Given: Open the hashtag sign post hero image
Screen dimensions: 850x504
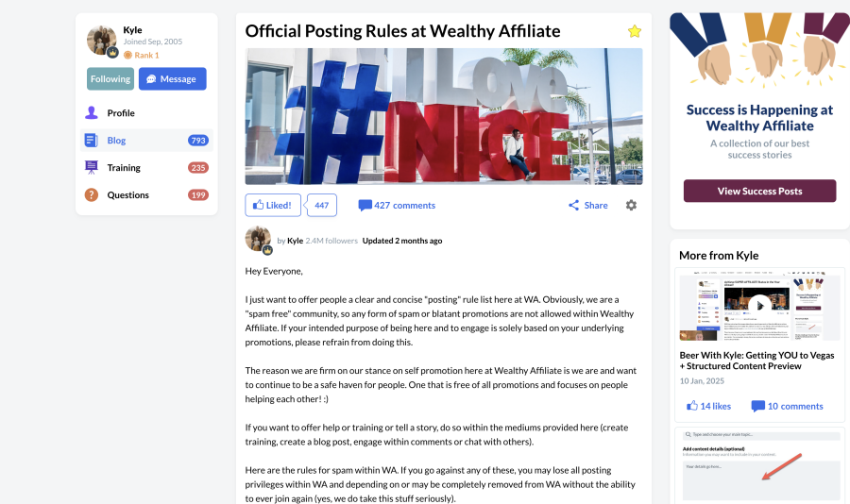Looking at the screenshot, I should 444,116.
